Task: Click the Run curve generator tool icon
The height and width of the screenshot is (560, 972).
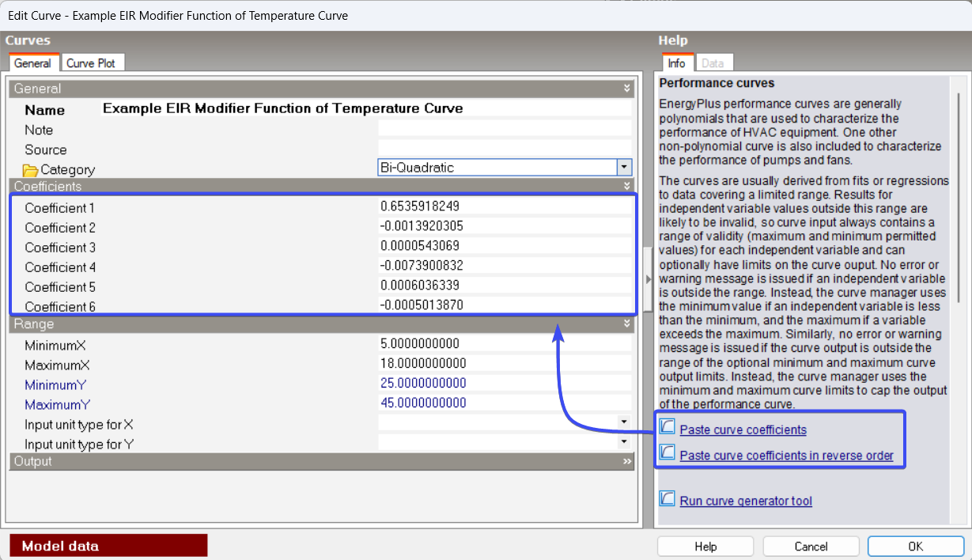Action: 668,499
